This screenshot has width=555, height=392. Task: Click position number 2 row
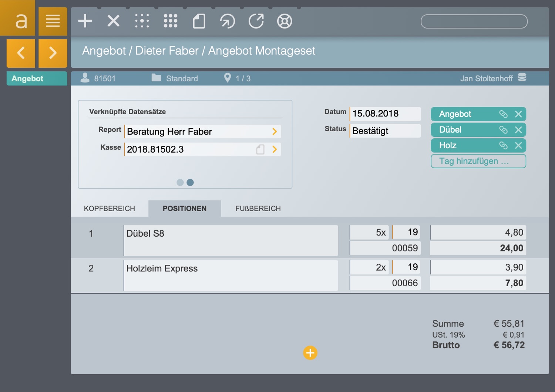[x=91, y=268]
